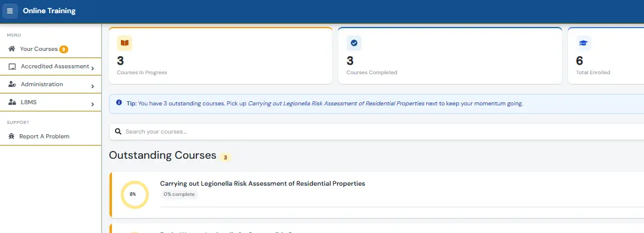The width and height of the screenshot is (644, 233).
Task: Click the Online Training header title
Action: pyautogui.click(x=49, y=11)
